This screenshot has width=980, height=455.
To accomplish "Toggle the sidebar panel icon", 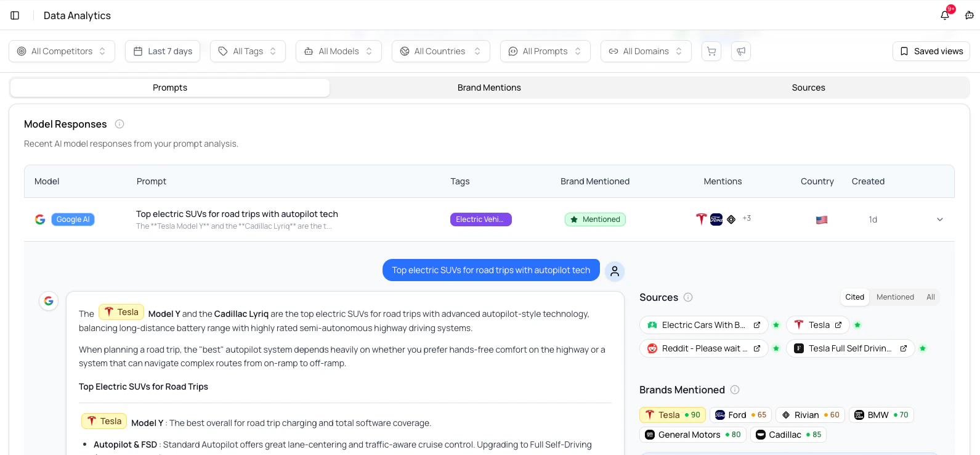I will pyautogui.click(x=15, y=15).
